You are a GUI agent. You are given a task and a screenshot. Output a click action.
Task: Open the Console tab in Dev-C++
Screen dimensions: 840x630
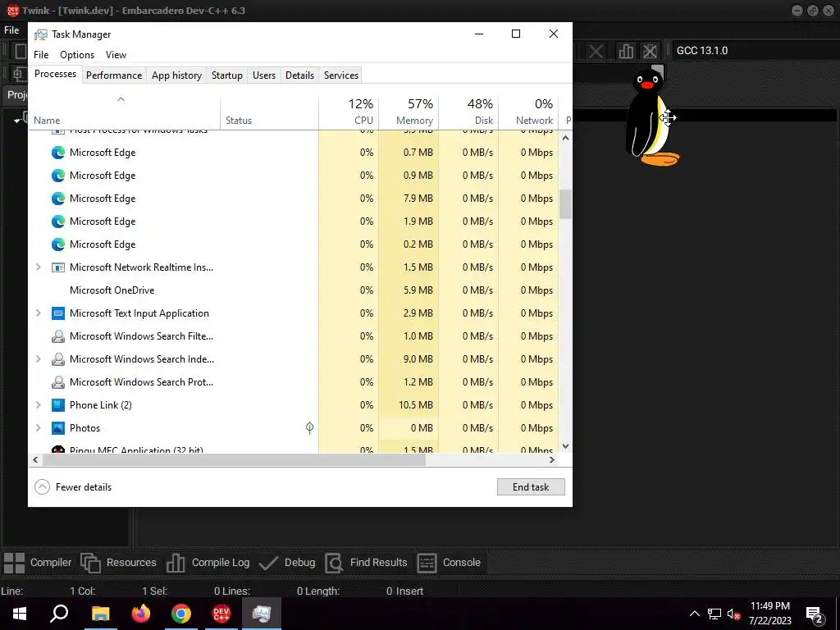point(449,563)
